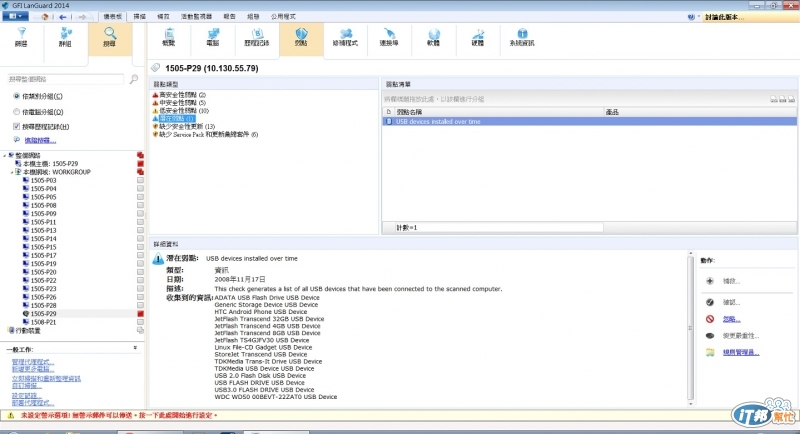800x434 pixels.
Task: Collapse the WORKGROUP tree node
Action: (x=12, y=172)
